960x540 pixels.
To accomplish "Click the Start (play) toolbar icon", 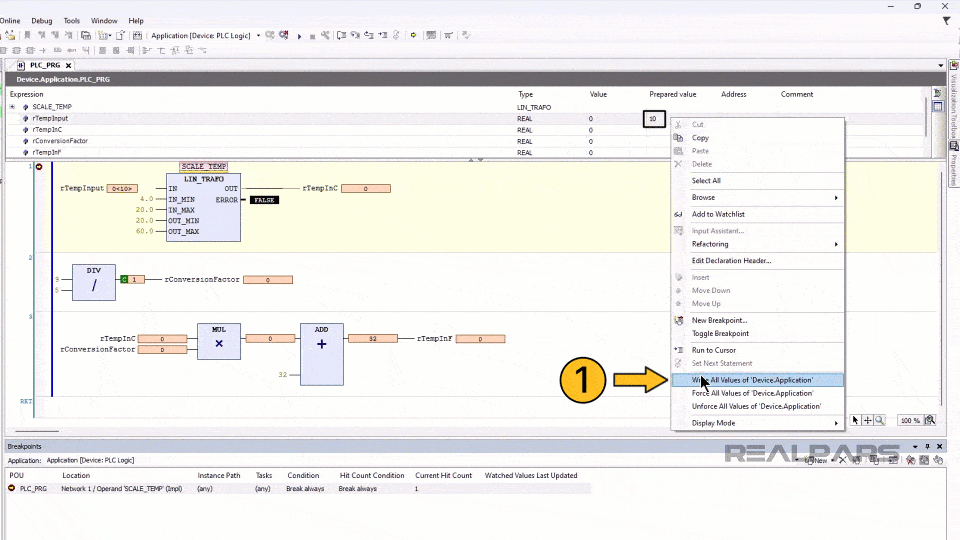I will click(299, 36).
